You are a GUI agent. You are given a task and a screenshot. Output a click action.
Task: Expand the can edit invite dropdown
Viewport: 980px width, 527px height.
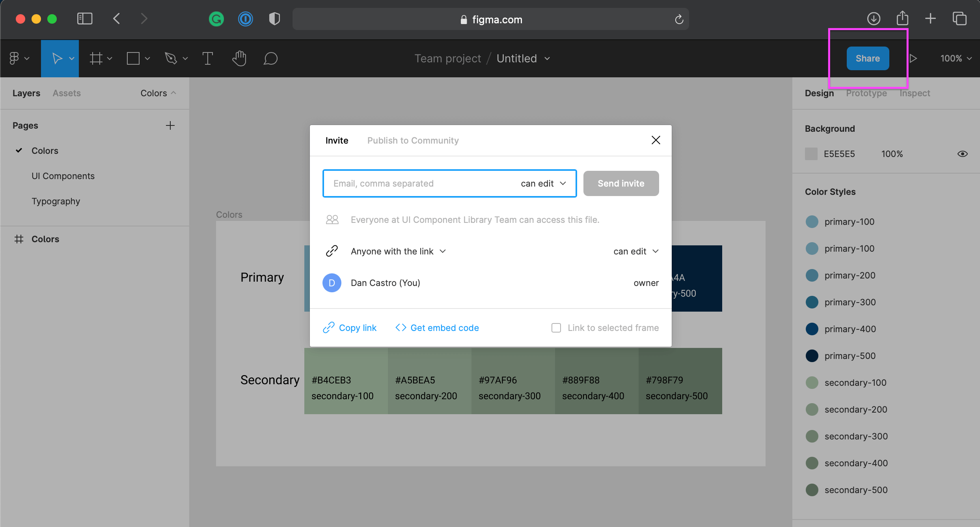click(544, 183)
